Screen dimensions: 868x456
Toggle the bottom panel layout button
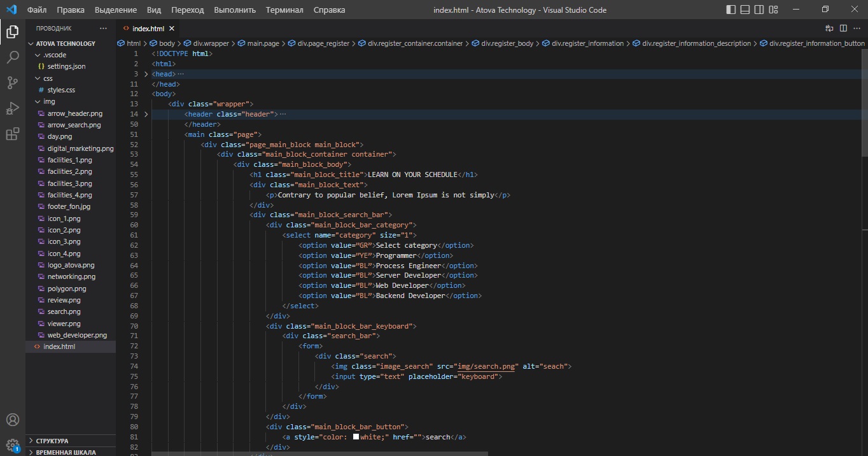(x=745, y=10)
